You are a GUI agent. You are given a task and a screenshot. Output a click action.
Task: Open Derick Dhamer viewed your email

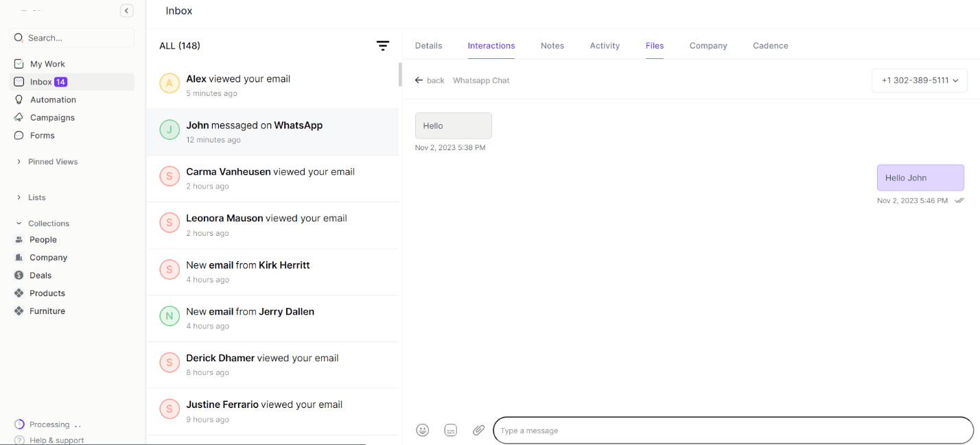point(272,365)
